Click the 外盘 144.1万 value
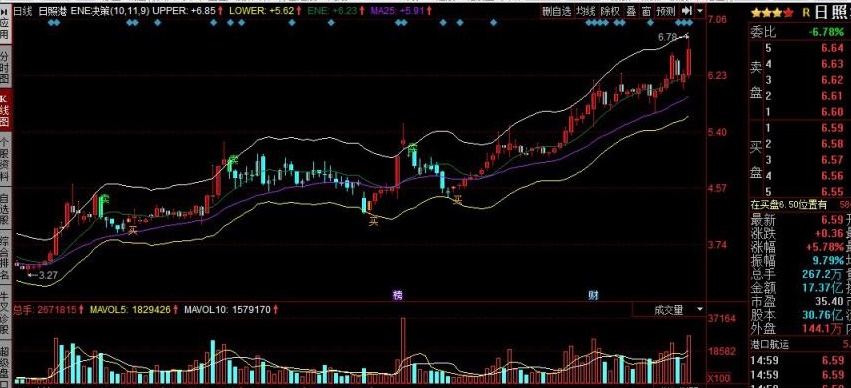The height and width of the screenshot is (388, 851). (823, 328)
